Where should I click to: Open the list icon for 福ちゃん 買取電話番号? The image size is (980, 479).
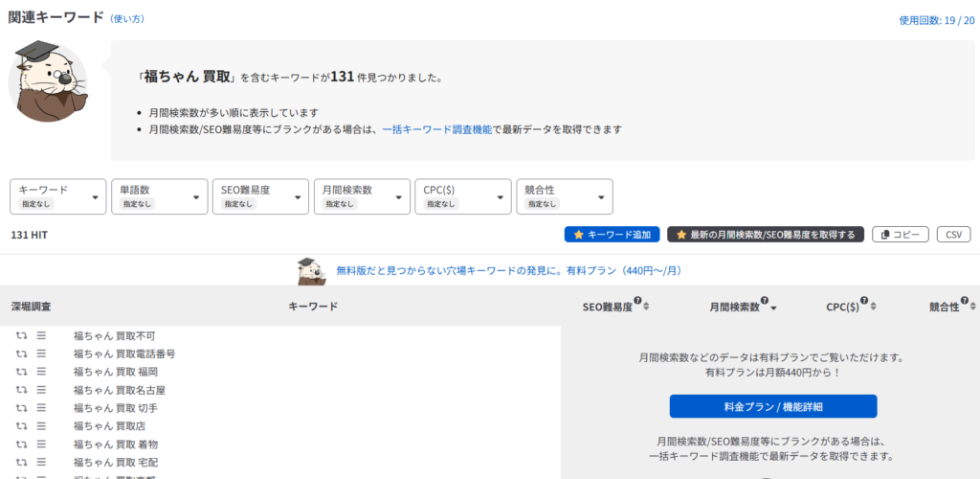(x=41, y=354)
